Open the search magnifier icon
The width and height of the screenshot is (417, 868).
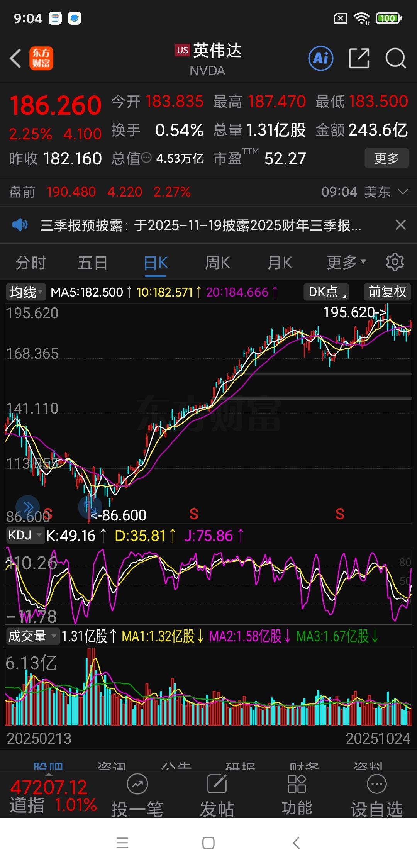point(396,58)
